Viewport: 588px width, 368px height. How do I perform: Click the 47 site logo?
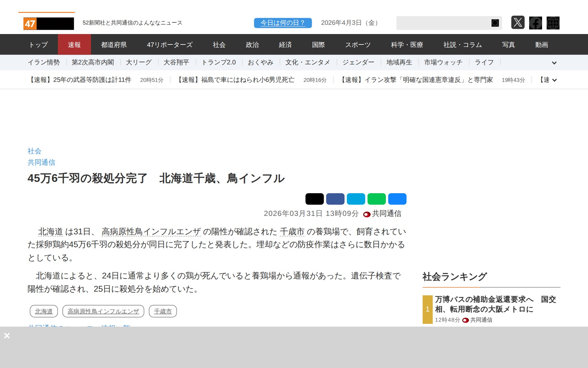[49, 24]
